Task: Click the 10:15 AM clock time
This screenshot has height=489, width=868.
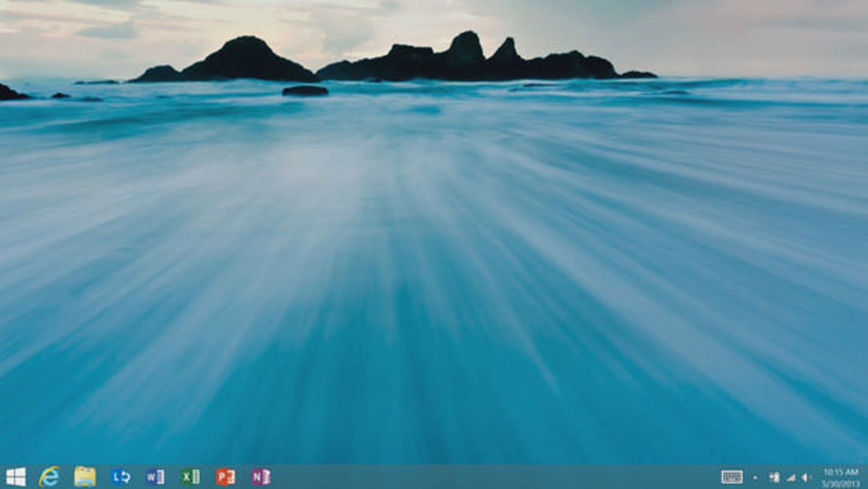Action: [840, 472]
